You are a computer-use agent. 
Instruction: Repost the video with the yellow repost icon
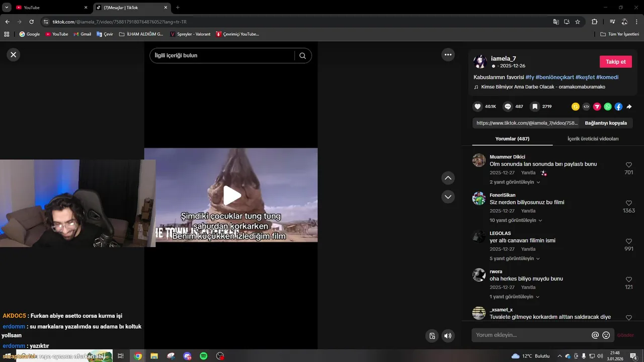point(576,107)
